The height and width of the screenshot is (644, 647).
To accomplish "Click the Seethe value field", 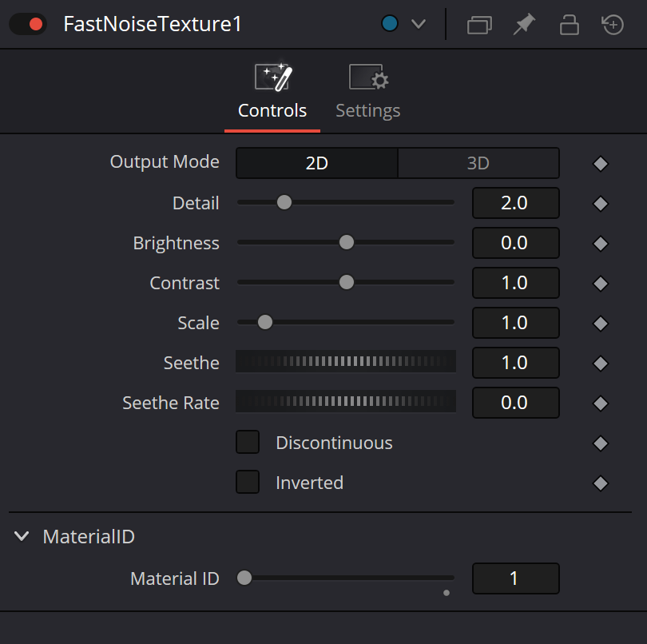I will tap(516, 363).
